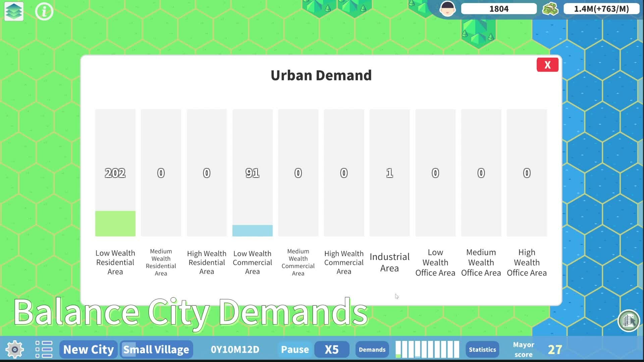Viewport: 644px width, 362px height.
Task: Click the Industrial Area demand column
Action: [389, 173]
